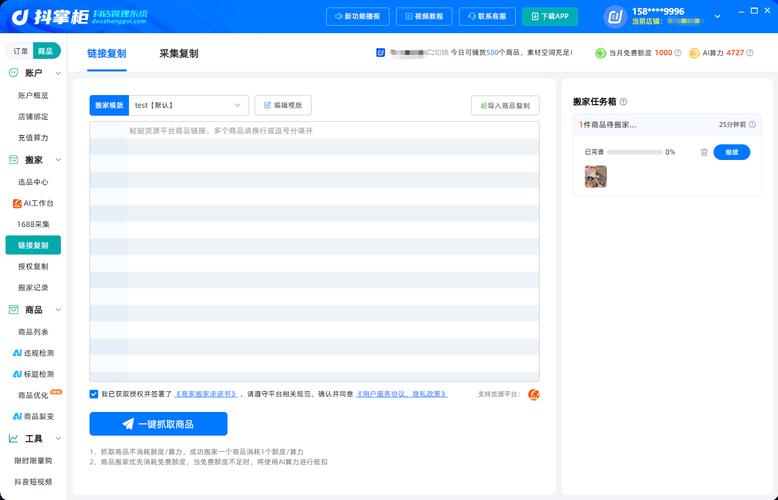778x500 pixels.
Task: Switch to 订单 mode toggle
Action: 20,51
